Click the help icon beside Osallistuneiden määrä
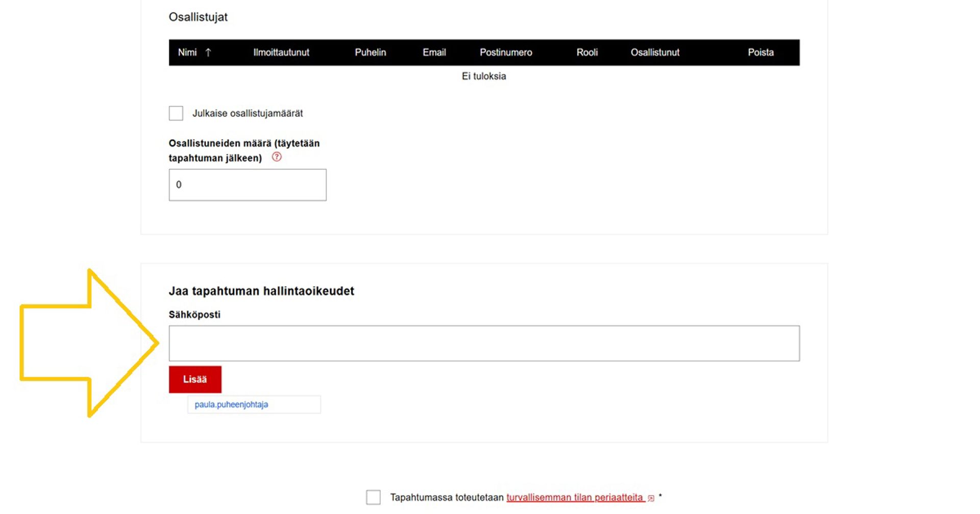The width and height of the screenshot is (980, 514). [x=277, y=157]
